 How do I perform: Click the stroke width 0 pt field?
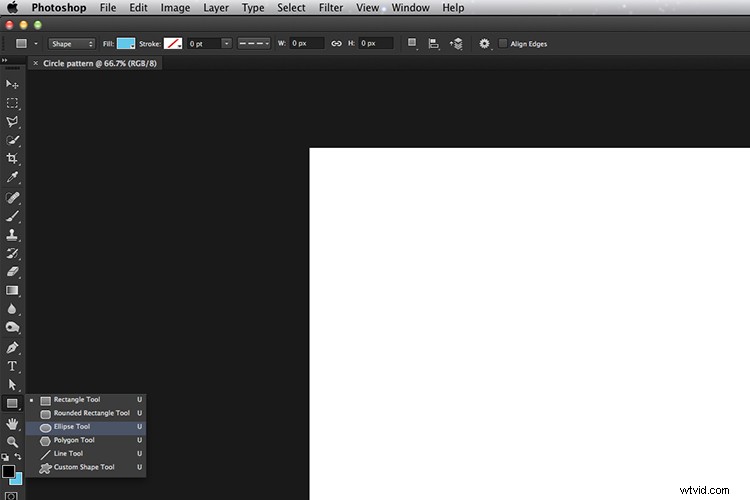point(204,44)
